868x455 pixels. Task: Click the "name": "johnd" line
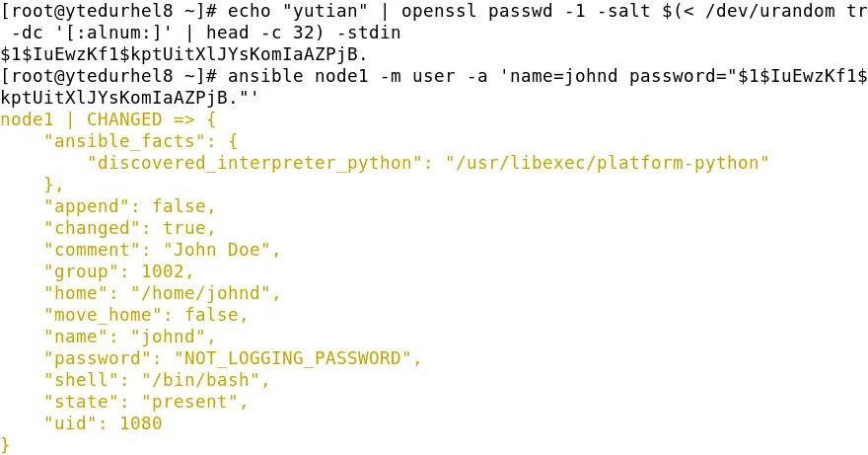129,337
